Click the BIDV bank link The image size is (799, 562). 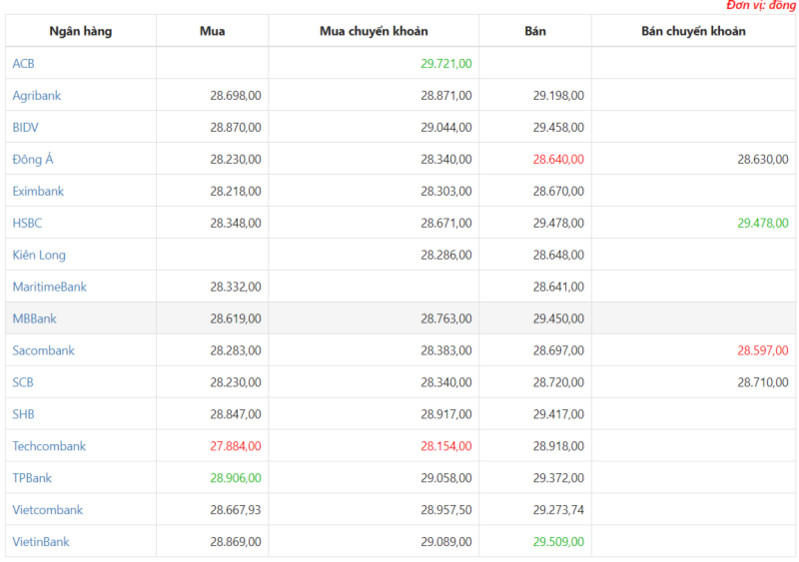[25, 127]
